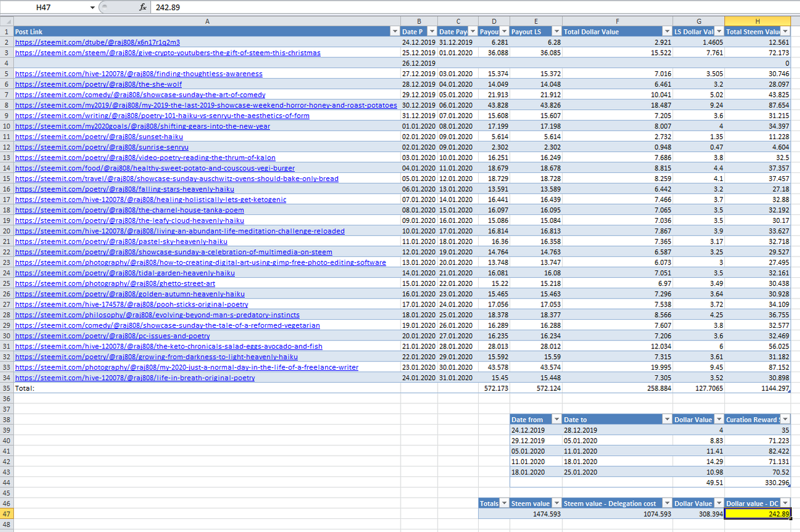Click the cell showing 308.394
800x532 pixels.
[x=699, y=514]
